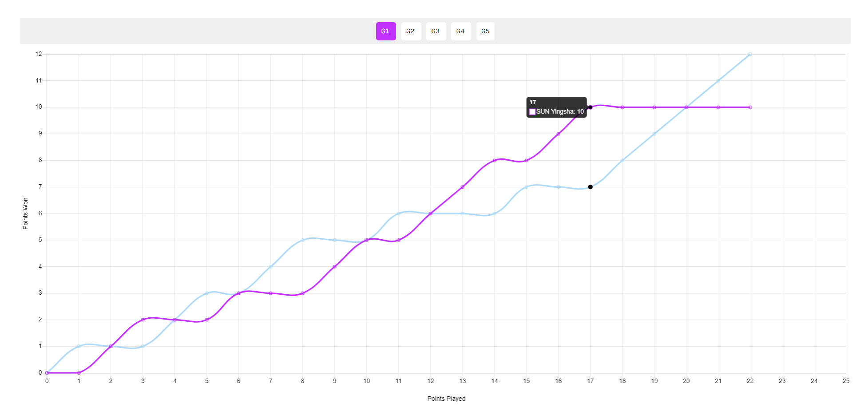
Task: Select the purple line's final point at 22
Action: point(750,107)
